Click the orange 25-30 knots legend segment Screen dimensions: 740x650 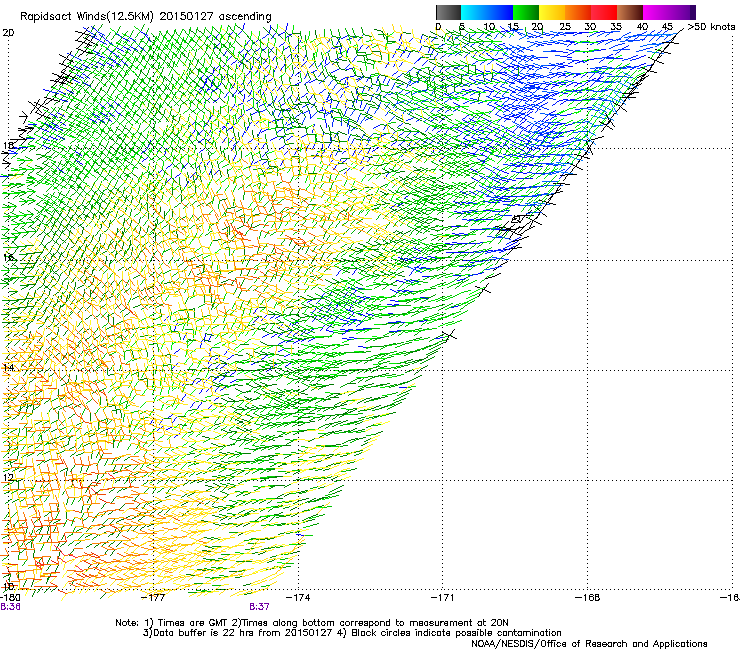click(x=578, y=12)
